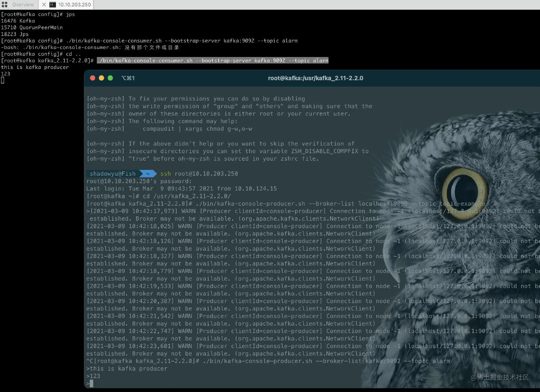Click the cursor block in the background terminal
Viewport: 540px width, 392px height.
point(3,80)
